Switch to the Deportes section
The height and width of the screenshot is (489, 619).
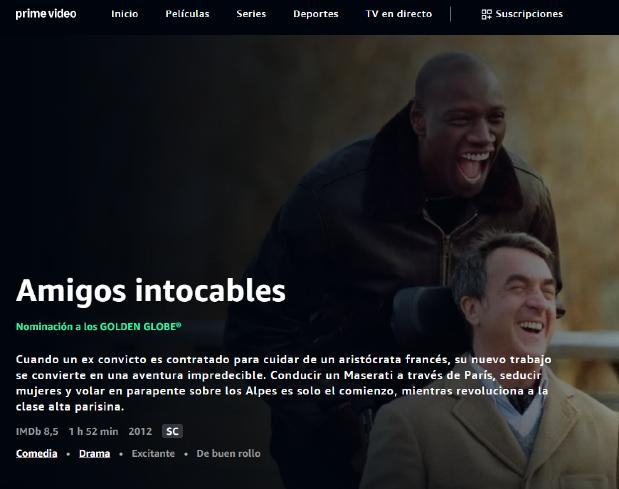[x=316, y=14]
